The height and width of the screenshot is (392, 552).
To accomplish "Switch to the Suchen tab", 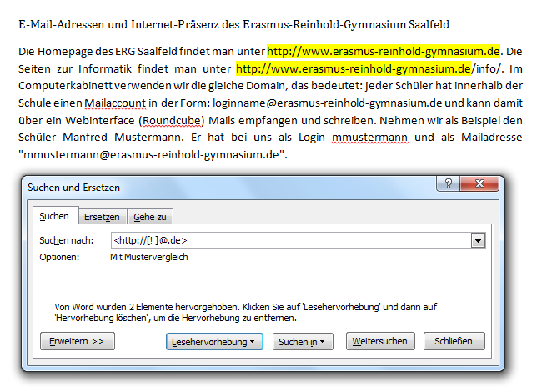I will (x=54, y=217).
